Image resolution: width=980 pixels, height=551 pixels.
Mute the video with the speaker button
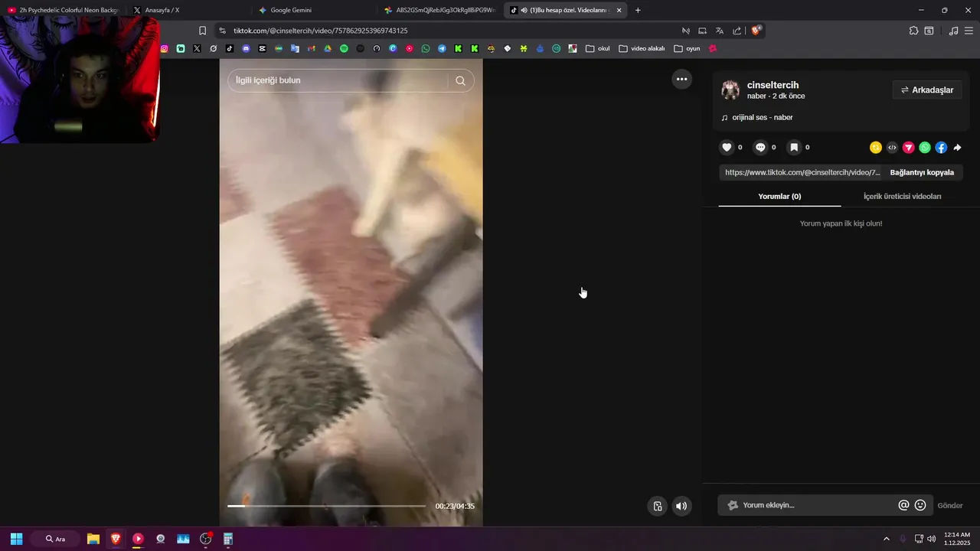point(681,506)
